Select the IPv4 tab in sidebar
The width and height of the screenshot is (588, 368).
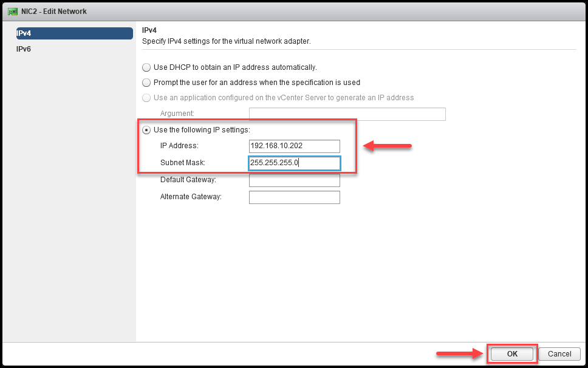[74, 33]
